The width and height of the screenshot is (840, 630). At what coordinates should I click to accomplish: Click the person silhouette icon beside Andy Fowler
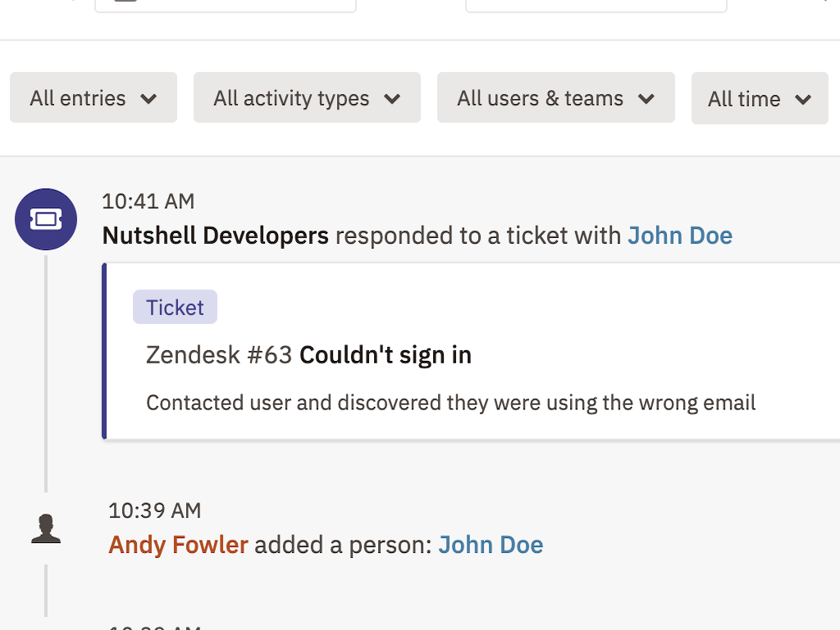click(46, 529)
